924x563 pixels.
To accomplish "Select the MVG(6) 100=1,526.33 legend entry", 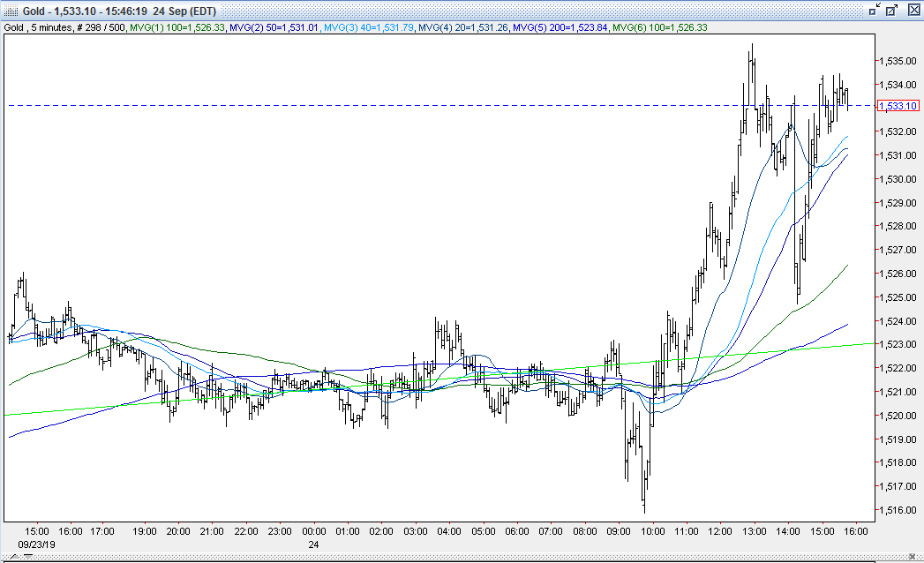I will [660, 27].
